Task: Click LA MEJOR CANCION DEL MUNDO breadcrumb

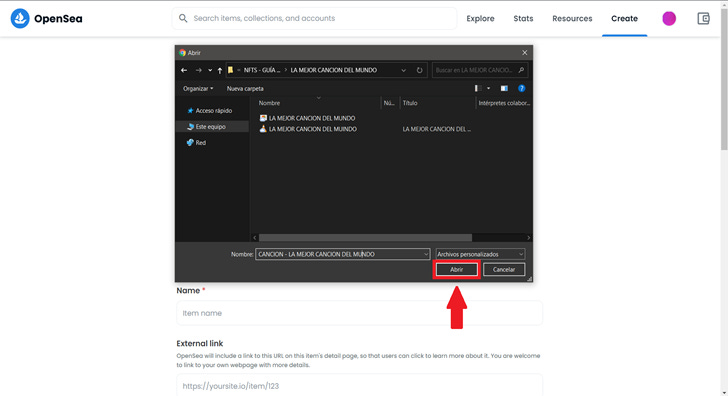Action: 333,70
